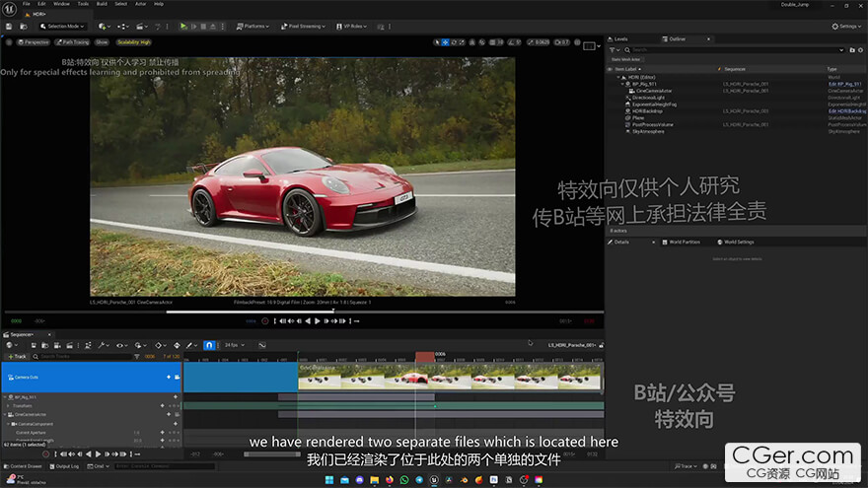Click the green Play in editor button

(183, 26)
